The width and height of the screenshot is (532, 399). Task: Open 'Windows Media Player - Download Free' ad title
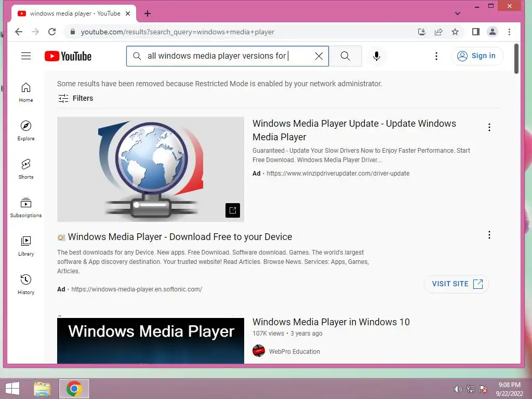pyautogui.click(x=180, y=237)
